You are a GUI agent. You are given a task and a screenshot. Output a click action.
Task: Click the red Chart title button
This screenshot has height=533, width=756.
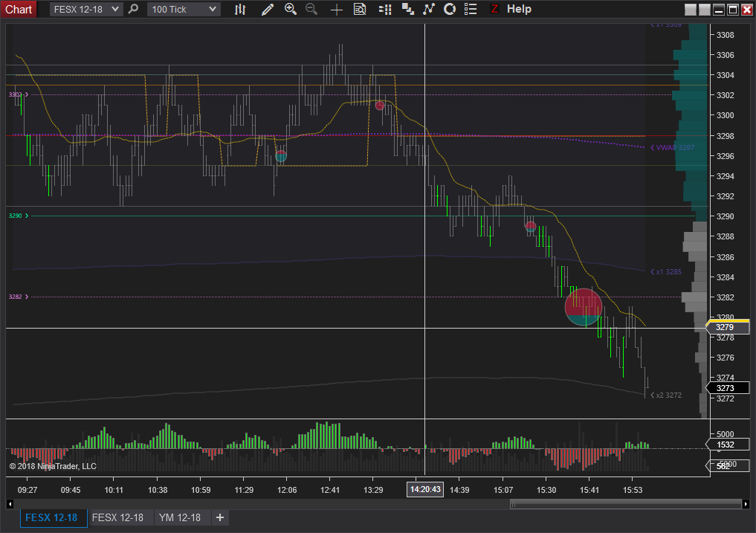[x=19, y=9]
